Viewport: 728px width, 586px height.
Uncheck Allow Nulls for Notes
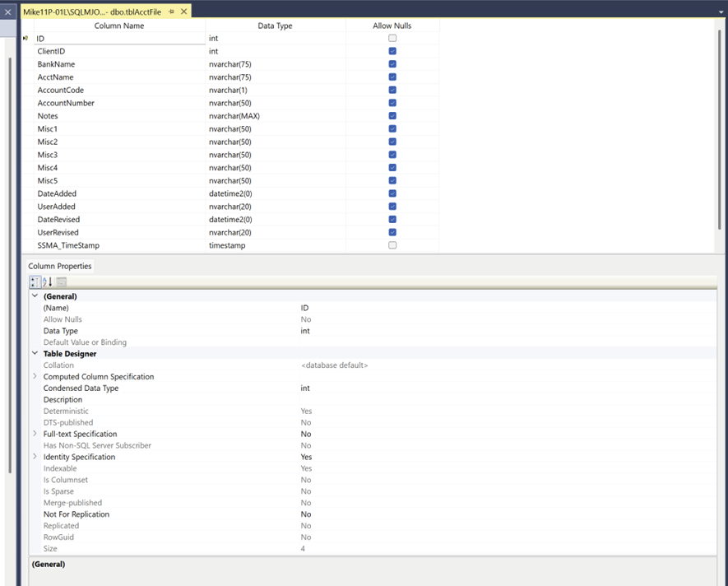[392, 116]
